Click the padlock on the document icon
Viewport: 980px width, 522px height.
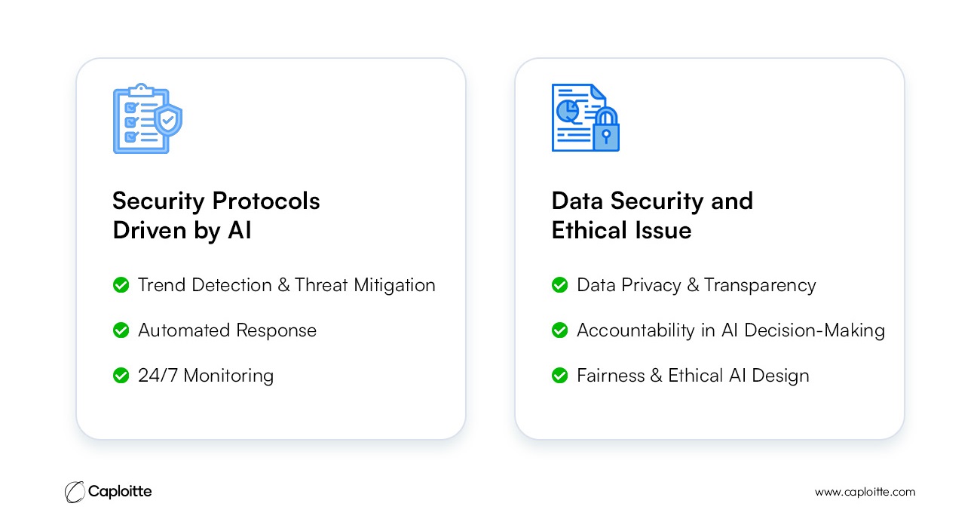(x=605, y=130)
